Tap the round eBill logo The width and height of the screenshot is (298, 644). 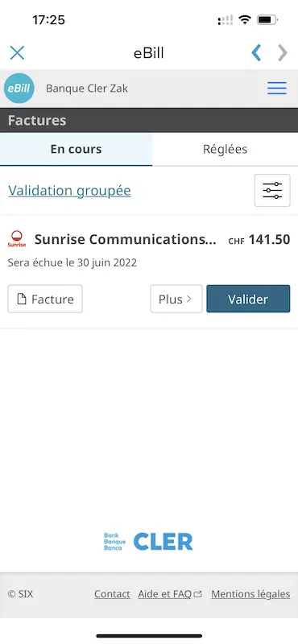19,89
